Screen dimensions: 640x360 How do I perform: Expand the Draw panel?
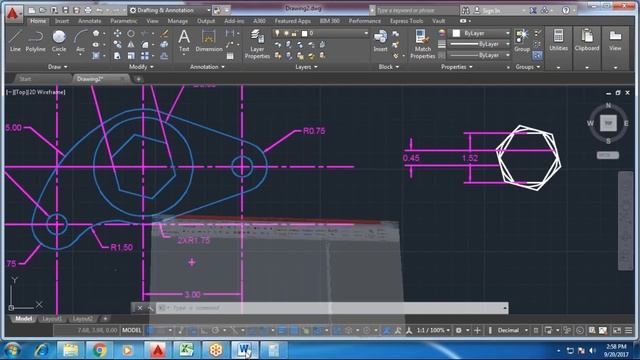click(58, 67)
